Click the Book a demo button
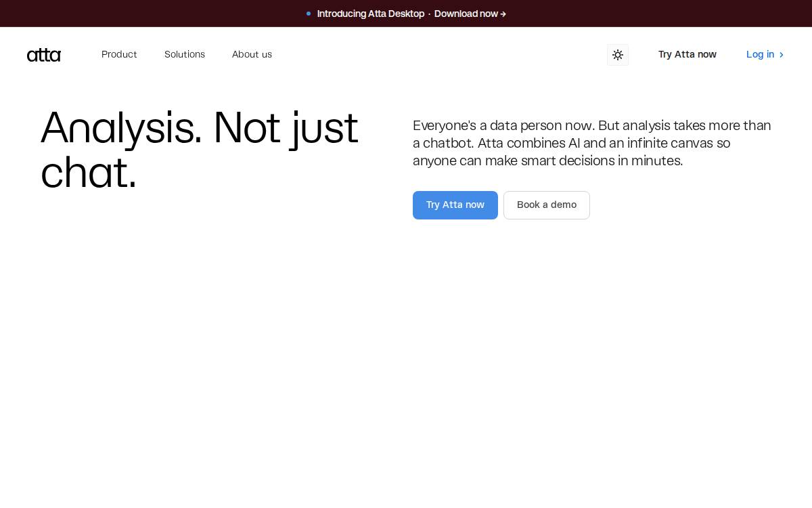 (x=547, y=205)
